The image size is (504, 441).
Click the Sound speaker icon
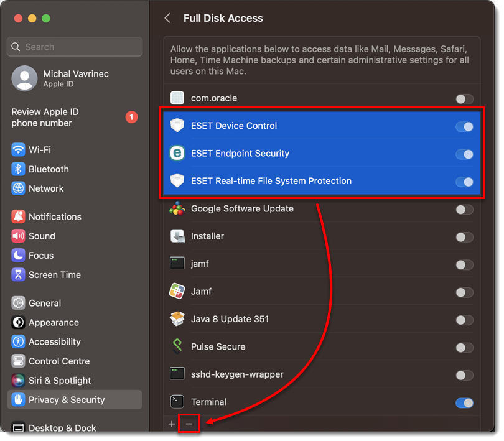(x=18, y=236)
